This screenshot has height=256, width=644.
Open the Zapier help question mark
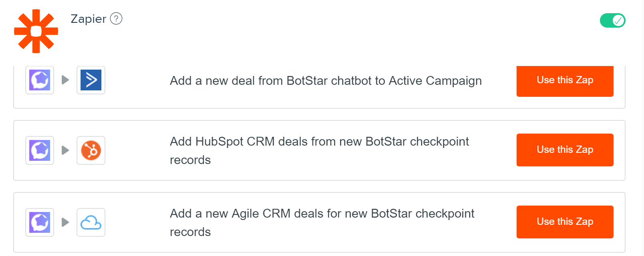116,18
